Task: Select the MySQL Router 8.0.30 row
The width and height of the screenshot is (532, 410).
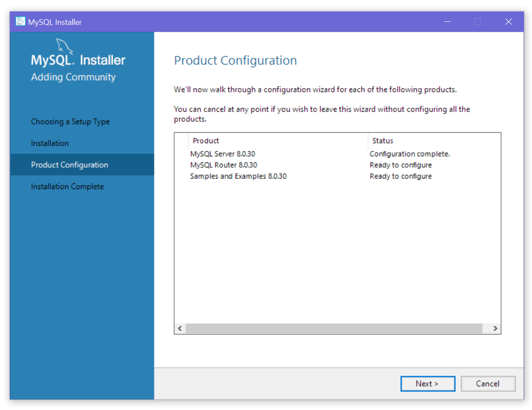Action: [x=337, y=165]
